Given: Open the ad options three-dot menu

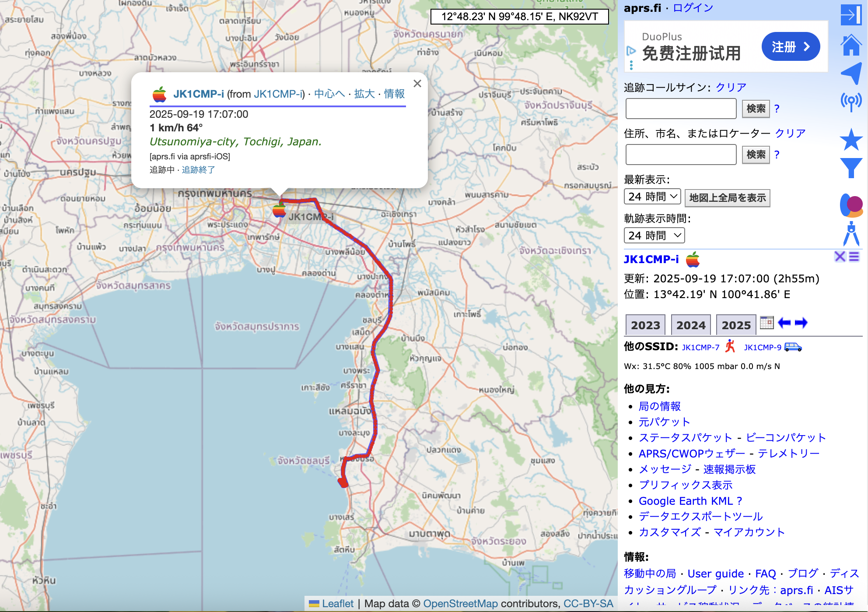Looking at the screenshot, I should tap(631, 65).
